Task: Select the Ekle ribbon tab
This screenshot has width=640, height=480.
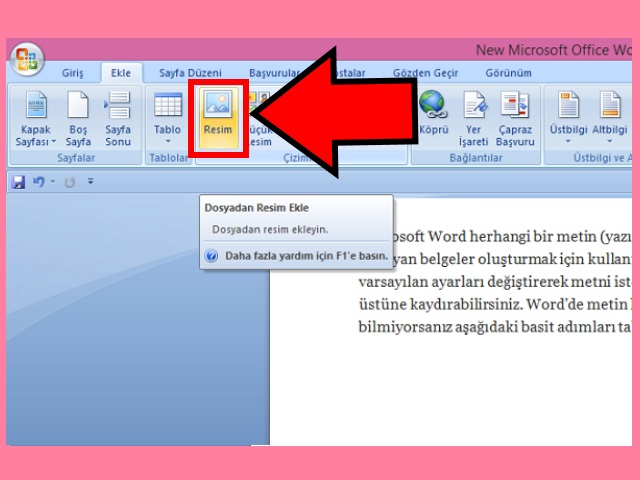Action: [121, 73]
